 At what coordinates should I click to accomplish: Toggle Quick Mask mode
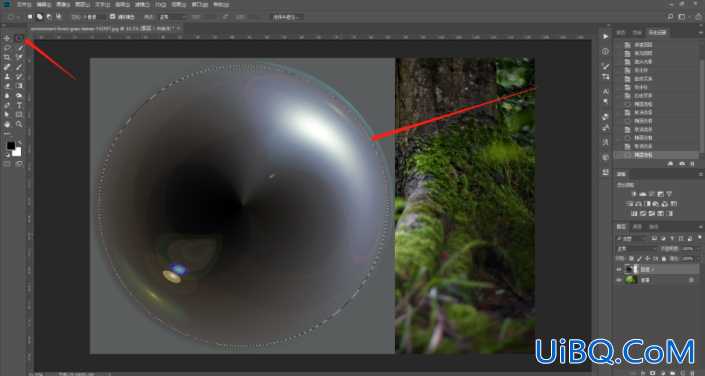(7, 164)
